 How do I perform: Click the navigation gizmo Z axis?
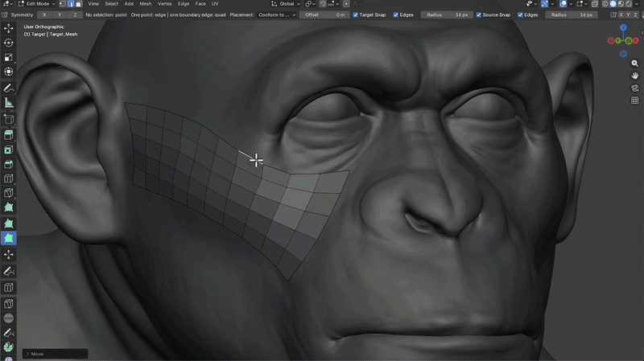623,27
